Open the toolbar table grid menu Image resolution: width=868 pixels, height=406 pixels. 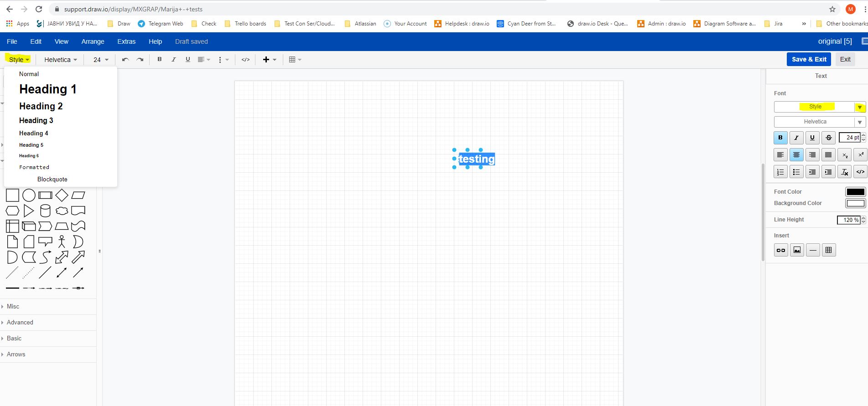pyautogui.click(x=295, y=60)
